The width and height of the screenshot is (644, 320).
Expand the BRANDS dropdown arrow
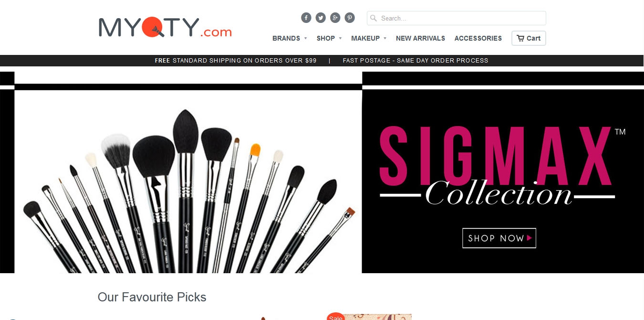coord(305,38)
